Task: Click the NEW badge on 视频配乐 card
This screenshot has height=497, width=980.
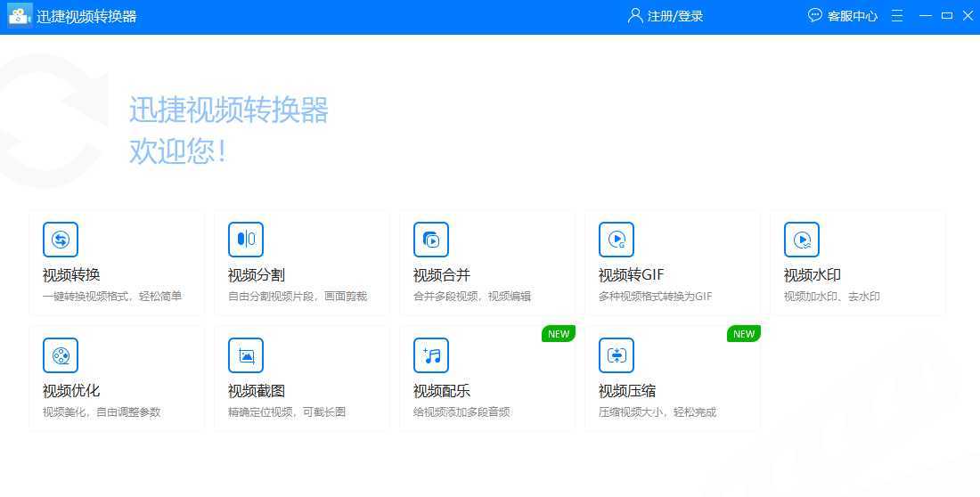Action: 558,334
